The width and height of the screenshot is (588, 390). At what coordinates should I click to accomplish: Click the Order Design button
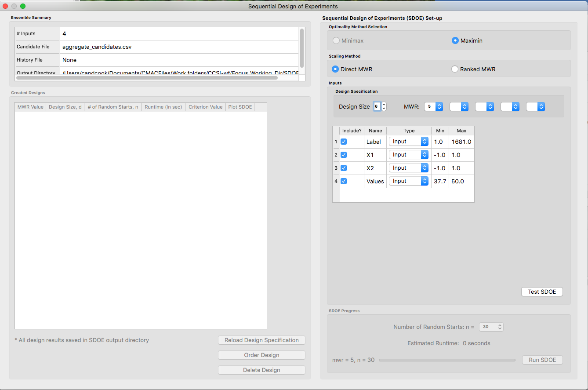[261, 355]
